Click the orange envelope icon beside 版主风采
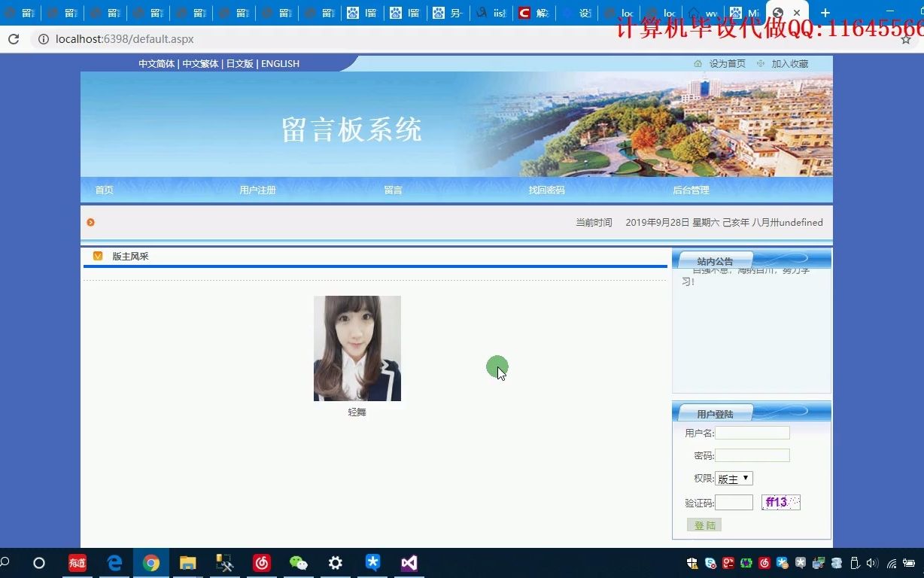The image size is (924, 578). 97,256
